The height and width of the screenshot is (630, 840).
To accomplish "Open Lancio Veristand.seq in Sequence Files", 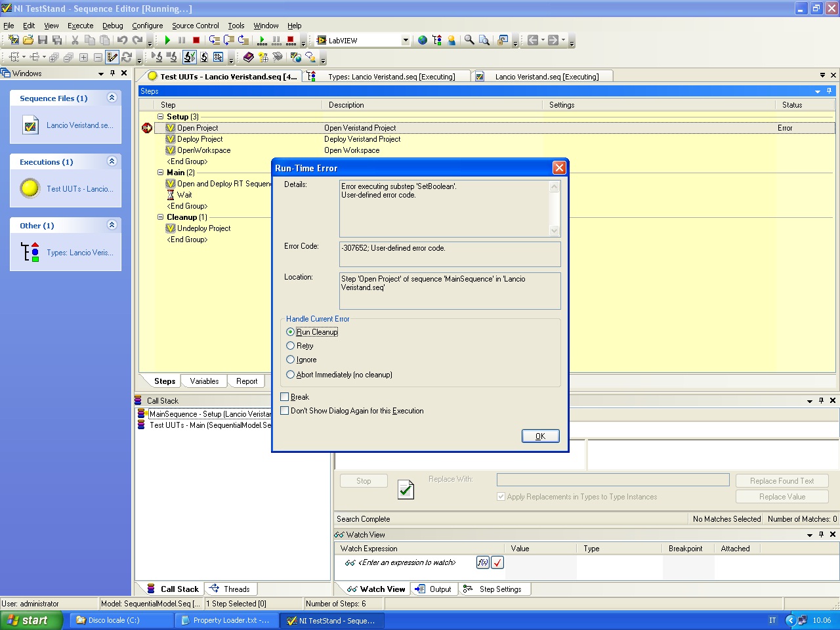I will coord(66,125).
